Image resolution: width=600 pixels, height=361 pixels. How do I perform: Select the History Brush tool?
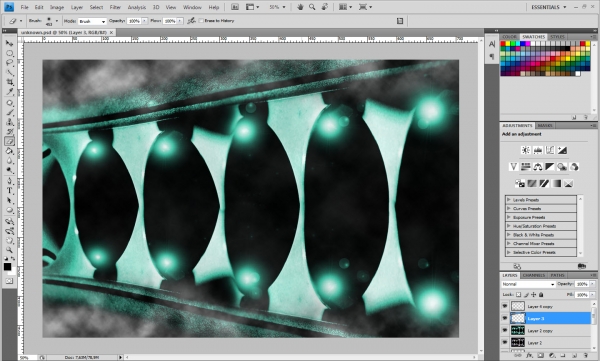click(x=9, y=132)
